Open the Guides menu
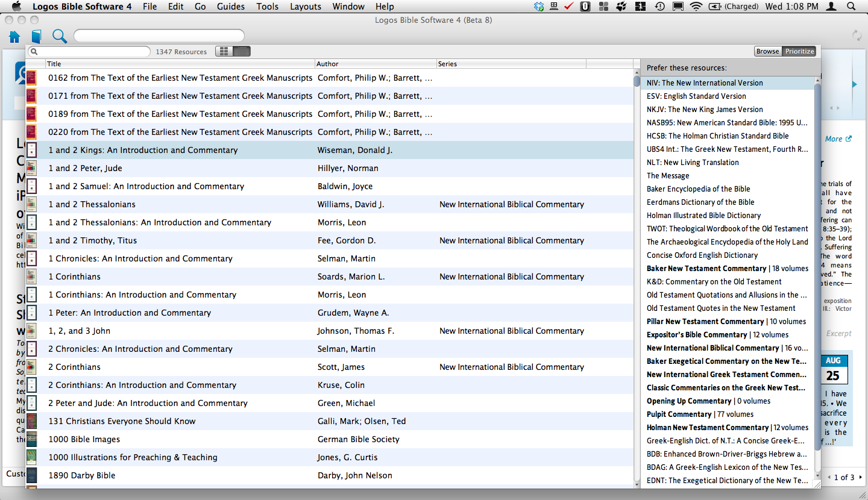Viewport: 868px width, 500px height. point(231,7)
